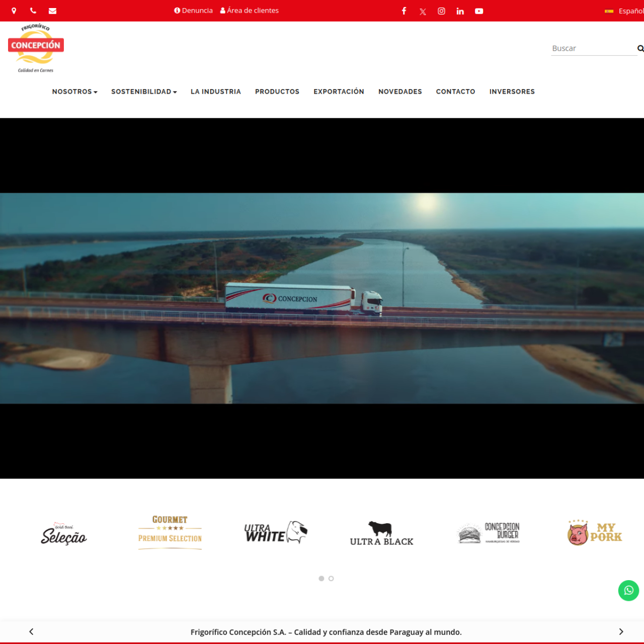Select the second carousel dot indicator

point(331,579)
